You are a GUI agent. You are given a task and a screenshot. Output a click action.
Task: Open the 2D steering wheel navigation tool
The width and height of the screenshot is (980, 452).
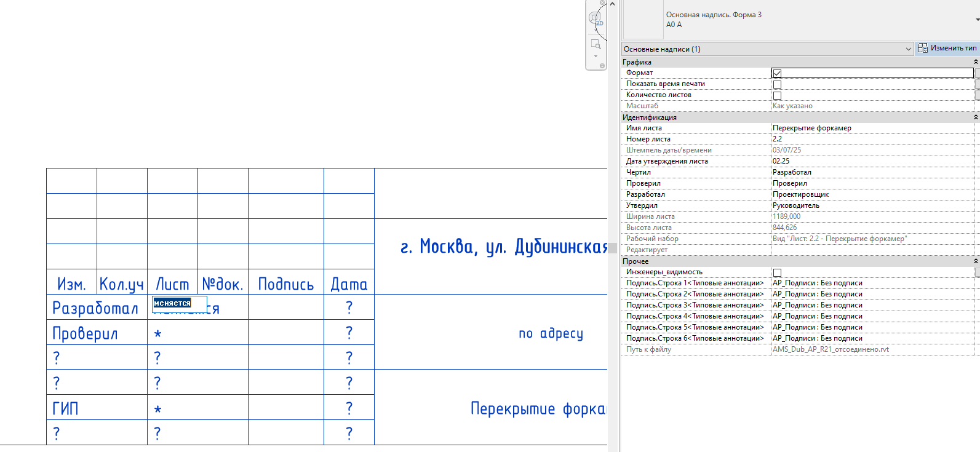[x=594, y=18]
